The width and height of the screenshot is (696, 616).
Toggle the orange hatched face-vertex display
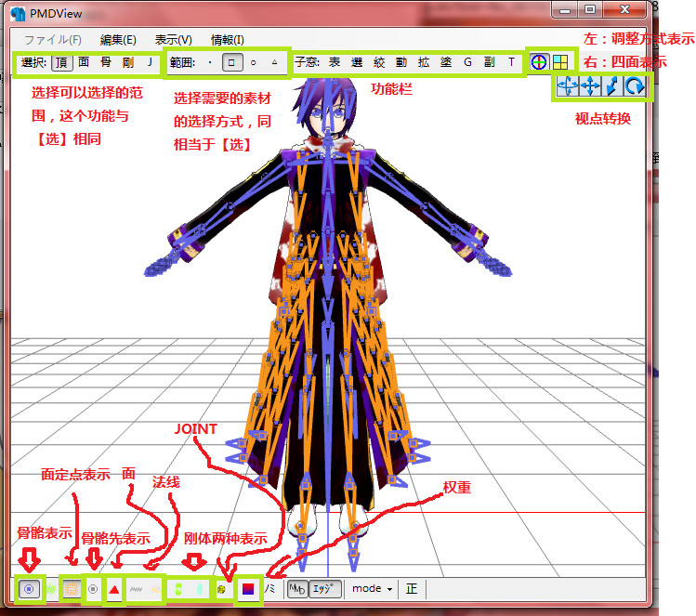[72, 589]
